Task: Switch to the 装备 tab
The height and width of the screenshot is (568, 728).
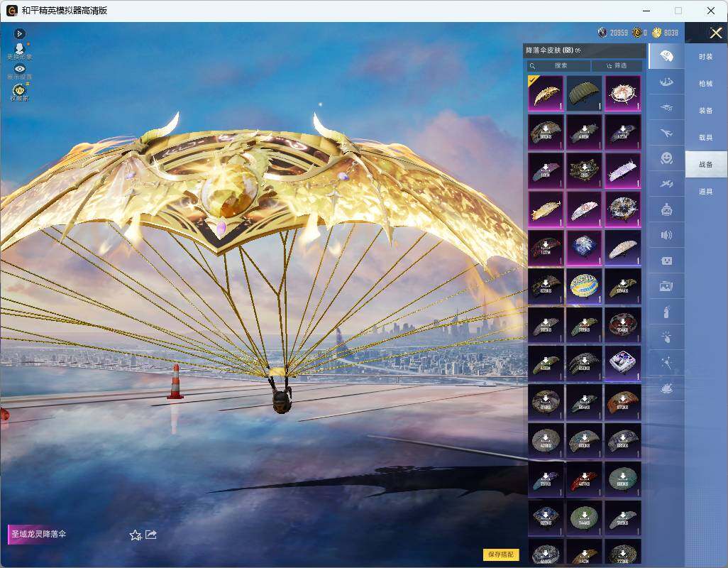Action: coord(706,111)
